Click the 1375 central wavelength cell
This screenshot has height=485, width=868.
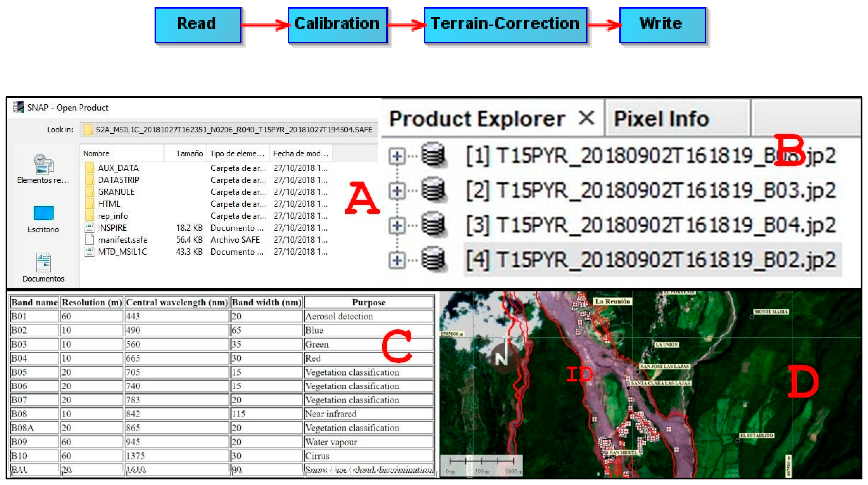tap(176, 456)
